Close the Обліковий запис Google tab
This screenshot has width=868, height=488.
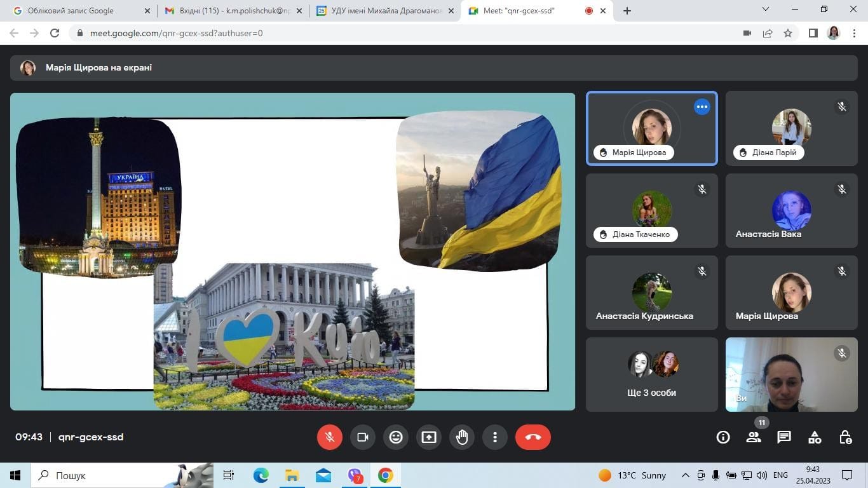(x=147, y=11)
